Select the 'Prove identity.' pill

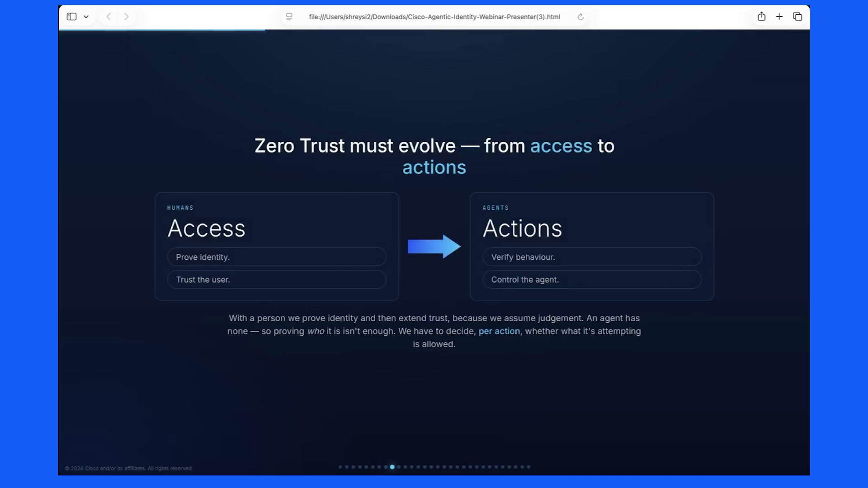[277, 257]
